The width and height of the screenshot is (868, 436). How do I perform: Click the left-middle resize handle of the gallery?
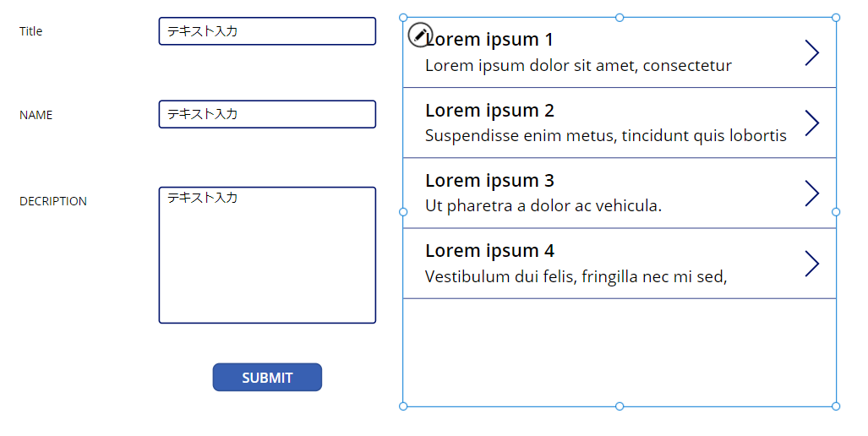pos(403,211)
